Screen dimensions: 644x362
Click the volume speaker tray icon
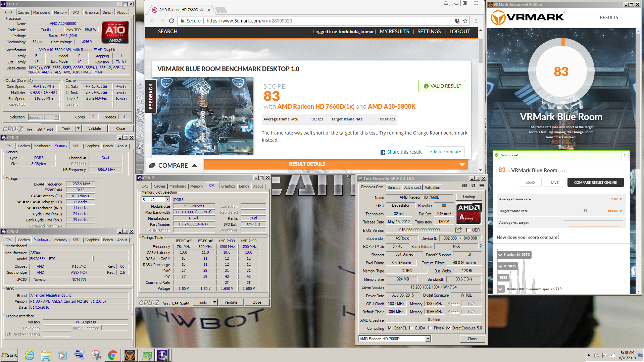click(596, 355)
